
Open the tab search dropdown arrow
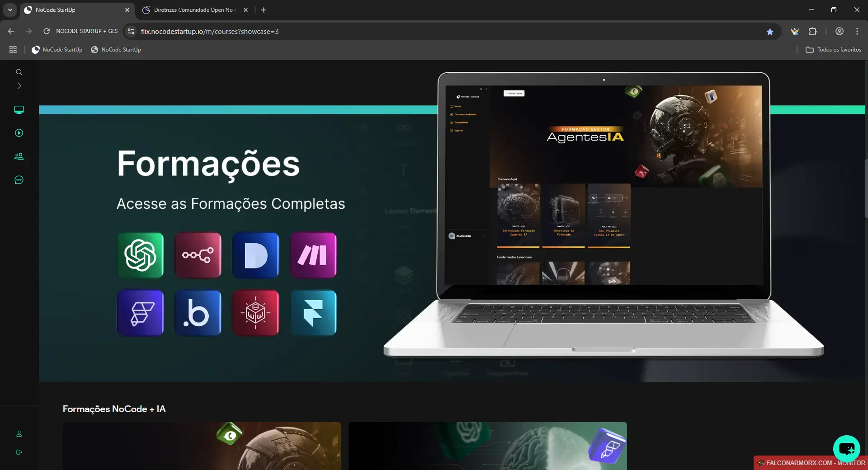pyautogui.click(x=10, y=10)
